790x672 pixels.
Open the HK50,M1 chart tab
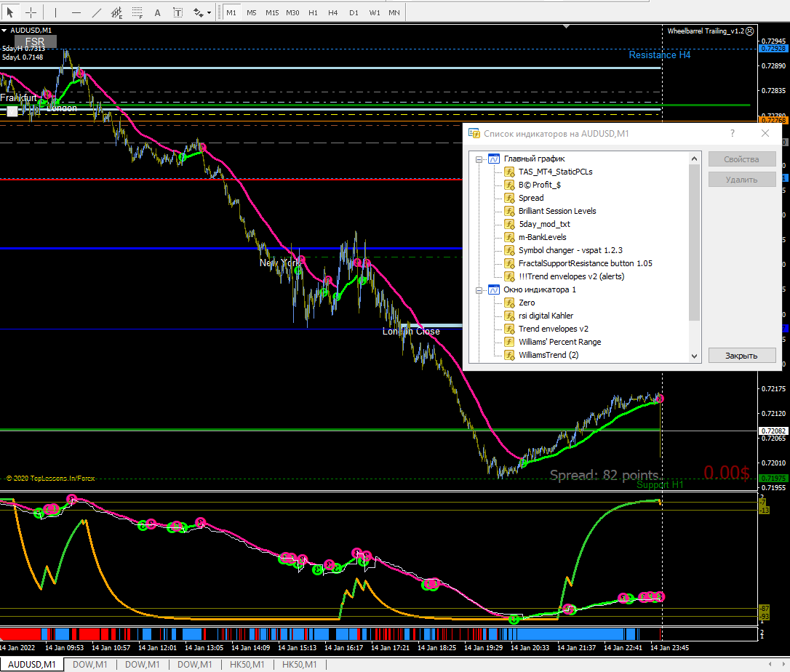247,665
